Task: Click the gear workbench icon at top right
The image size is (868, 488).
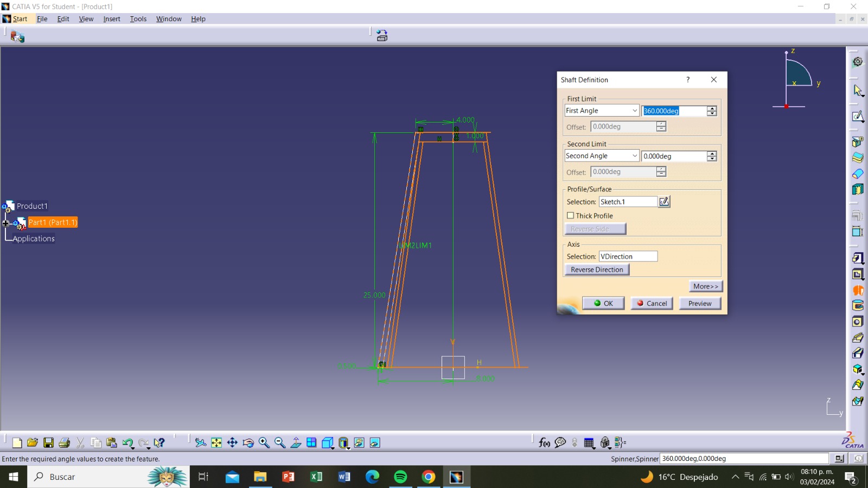Action: (x=858, y=62)
